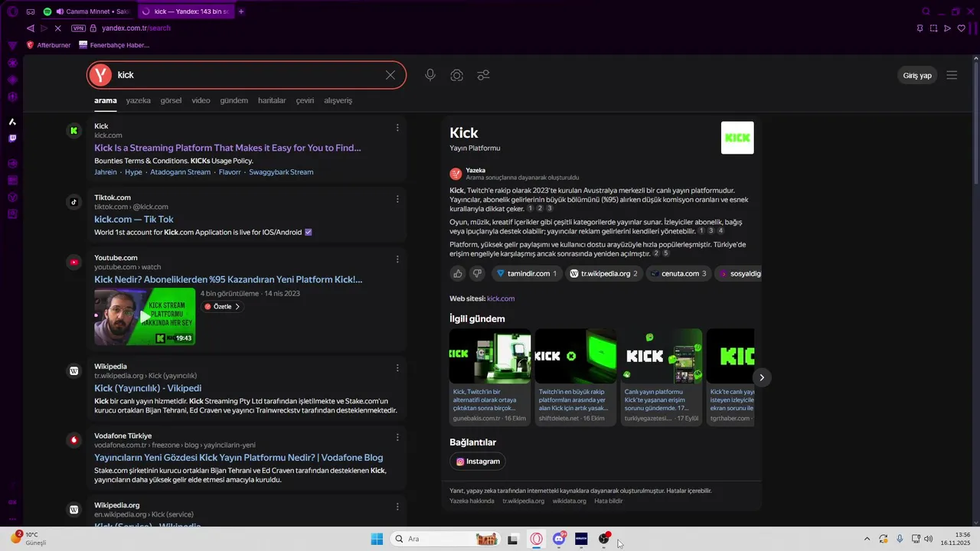The height and width of the screenshot is (551, 980).
Task: Switch to the yazeka tab
Action: click(x=138, y=100)
